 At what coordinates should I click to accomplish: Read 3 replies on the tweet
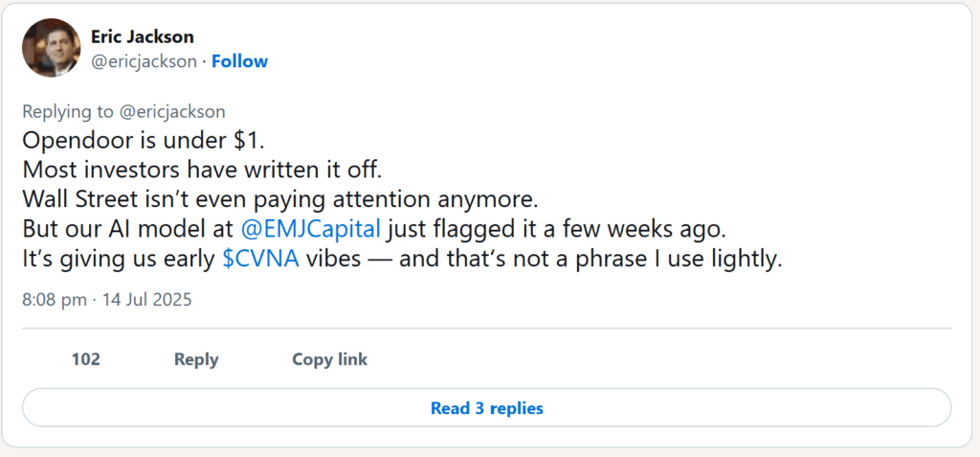(x=487, y=408)
